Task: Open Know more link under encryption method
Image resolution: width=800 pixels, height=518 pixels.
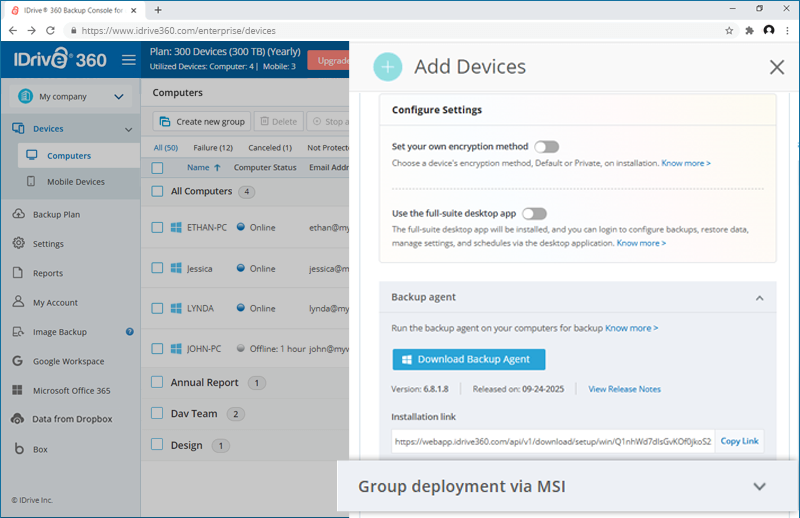Action: click(686, 163)
